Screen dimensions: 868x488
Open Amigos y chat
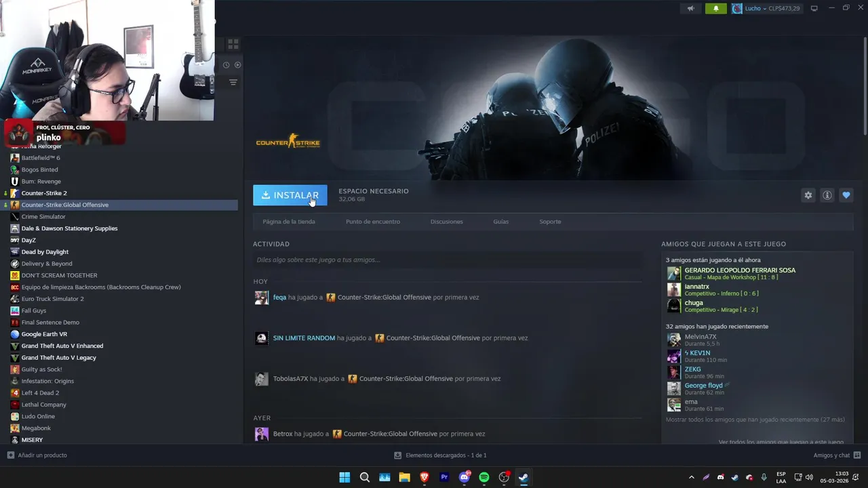click(x=837, y=455)
